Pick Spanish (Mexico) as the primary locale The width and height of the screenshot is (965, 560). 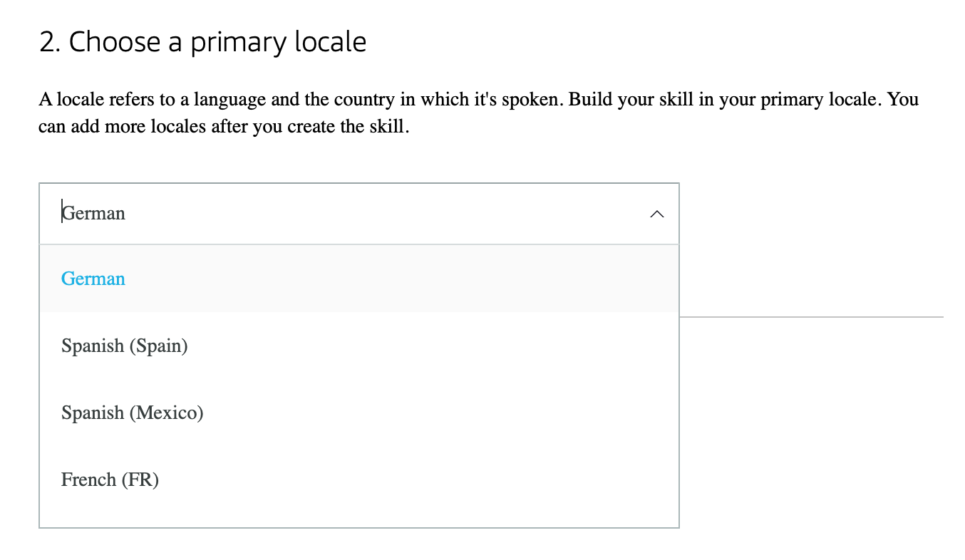click(359, 413)
